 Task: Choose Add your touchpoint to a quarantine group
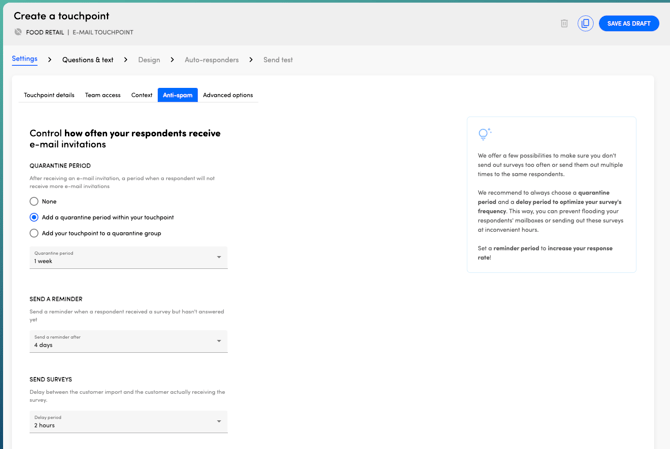click(x=34, y=233)
